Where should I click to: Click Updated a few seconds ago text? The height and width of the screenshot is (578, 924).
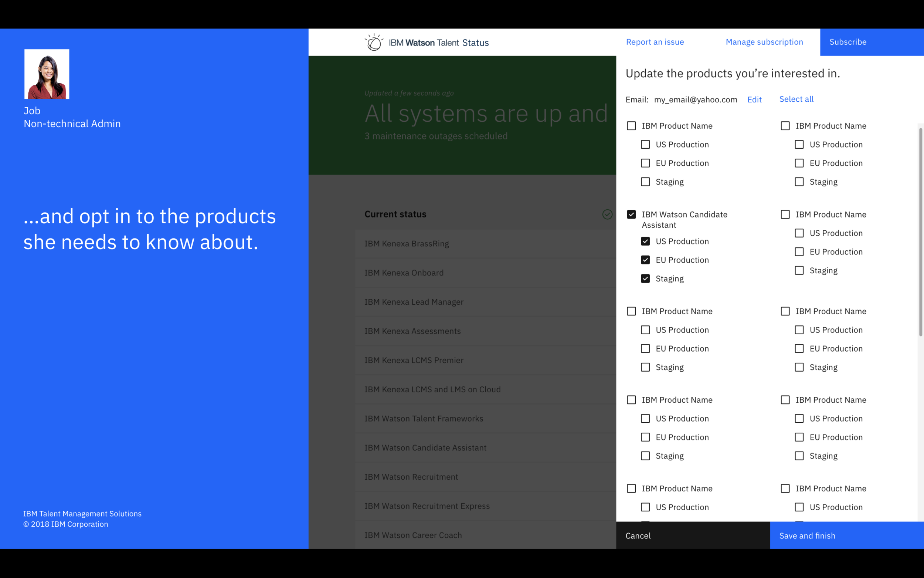(x=409, y=93)
